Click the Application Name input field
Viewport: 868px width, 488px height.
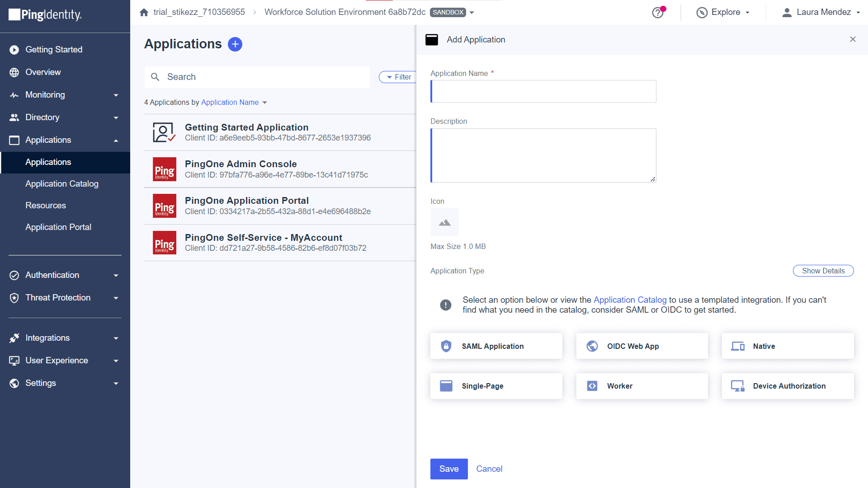(543, 90)
